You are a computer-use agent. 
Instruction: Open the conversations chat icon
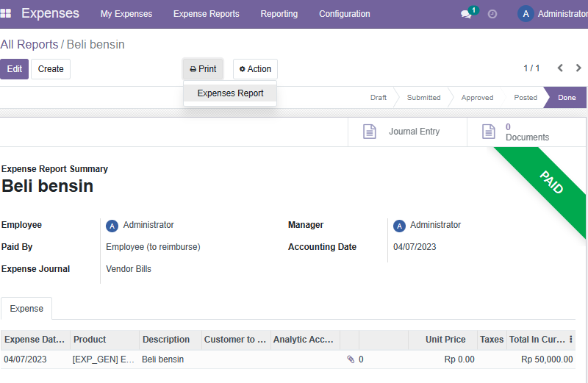[x=466, y=14]
